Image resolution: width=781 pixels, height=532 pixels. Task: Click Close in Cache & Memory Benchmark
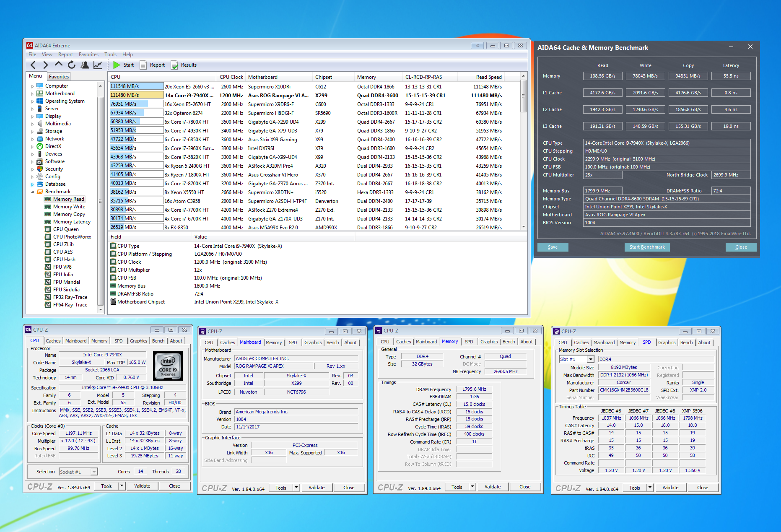741,247
